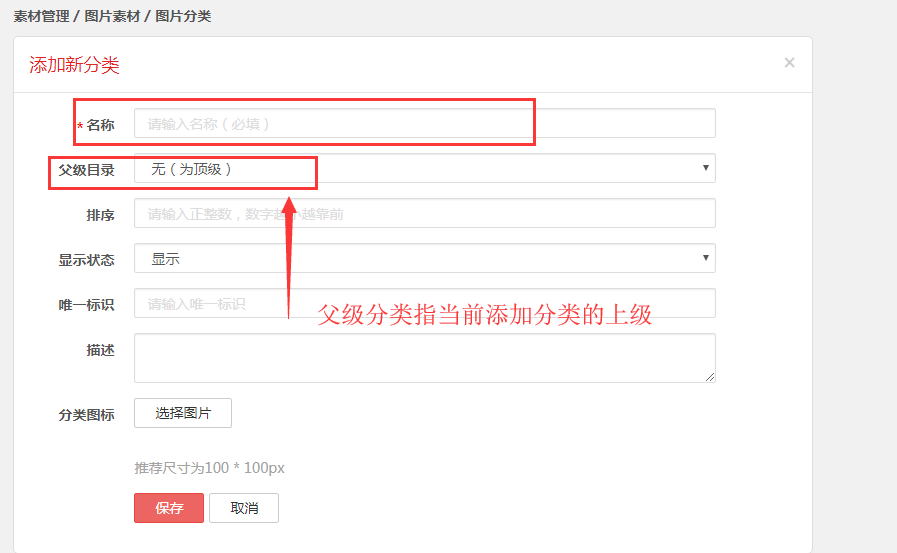Image resolution: width=897 pixels, height=553 pixels.
Task: Click inside the 描述 textarea
Action: pos(424,357)
